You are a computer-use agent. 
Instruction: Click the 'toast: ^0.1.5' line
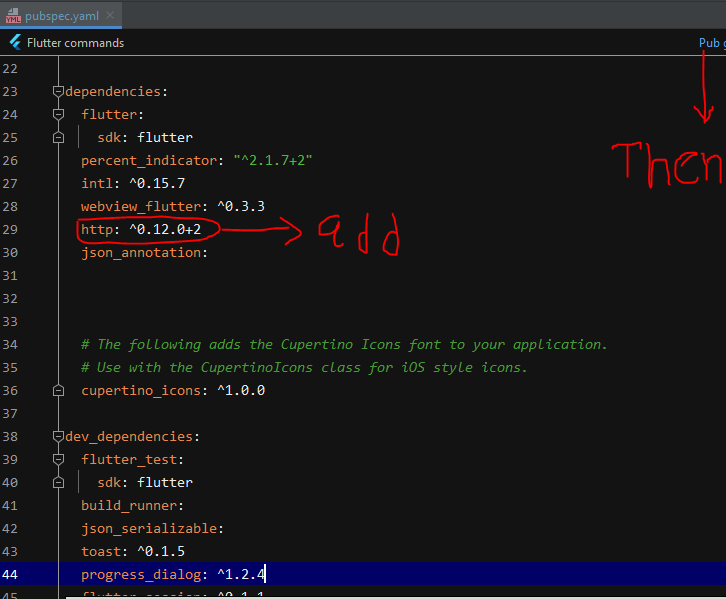click(x=133, y=552)
